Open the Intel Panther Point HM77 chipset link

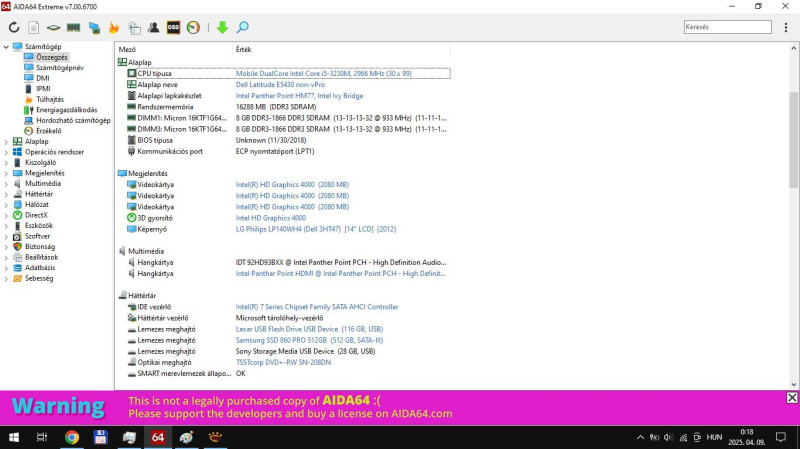(299, 96)
